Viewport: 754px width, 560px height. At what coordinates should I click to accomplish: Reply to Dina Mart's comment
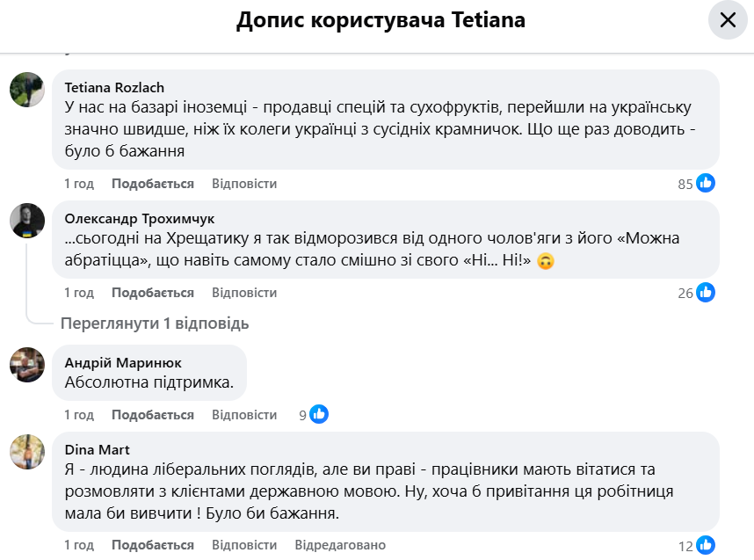(244, 545)
